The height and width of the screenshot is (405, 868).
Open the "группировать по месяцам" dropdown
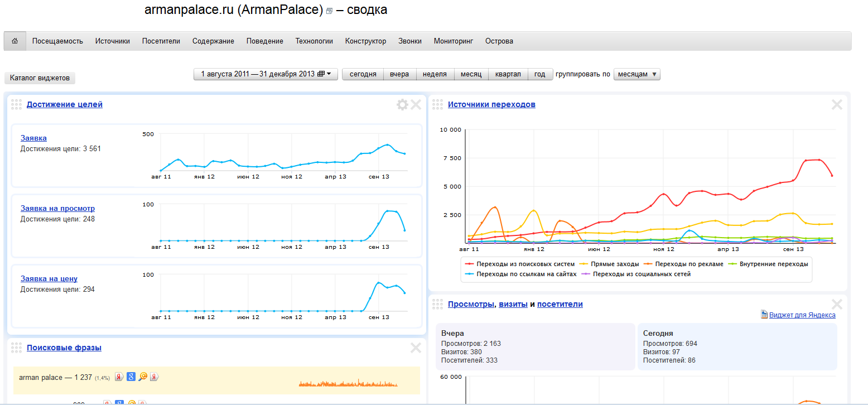tap(636, 74)
